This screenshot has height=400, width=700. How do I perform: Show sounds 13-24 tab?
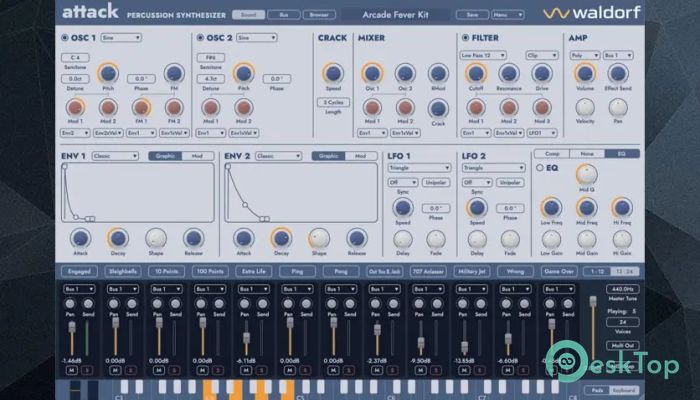click(624, 271)
